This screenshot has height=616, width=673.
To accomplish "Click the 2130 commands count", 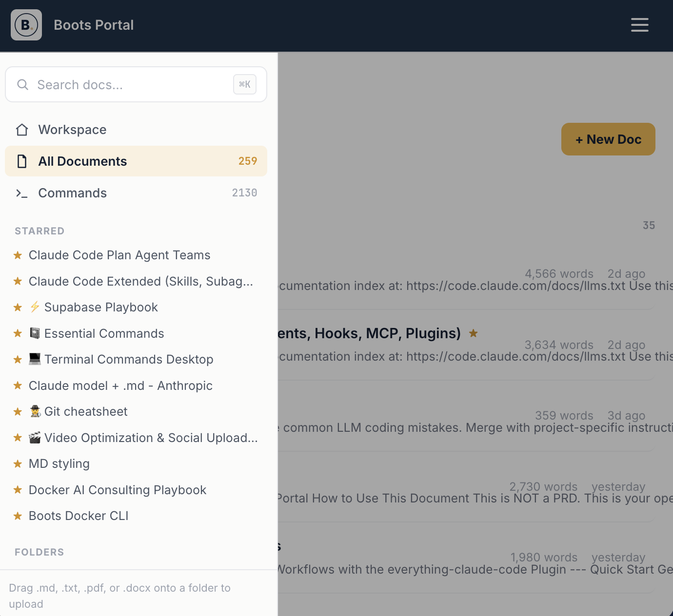I will [x=244, y=193].
